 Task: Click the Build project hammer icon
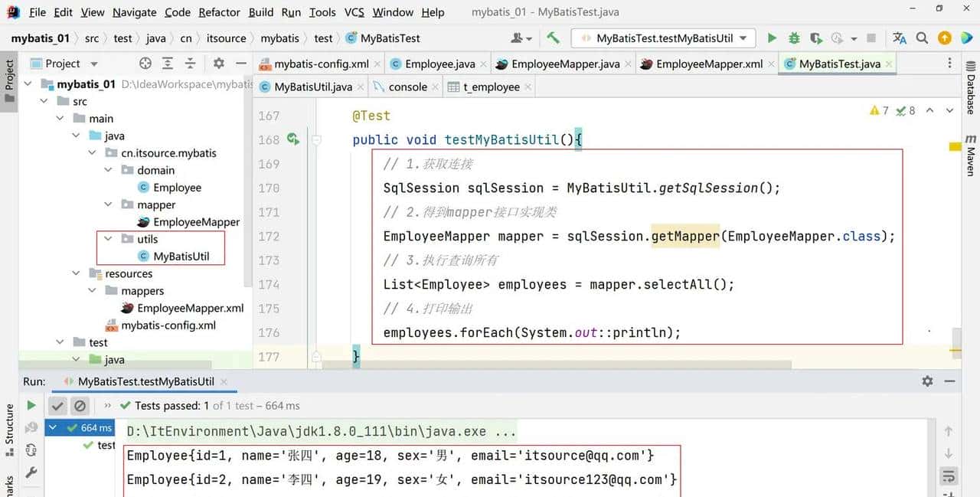tap(553, 38)
